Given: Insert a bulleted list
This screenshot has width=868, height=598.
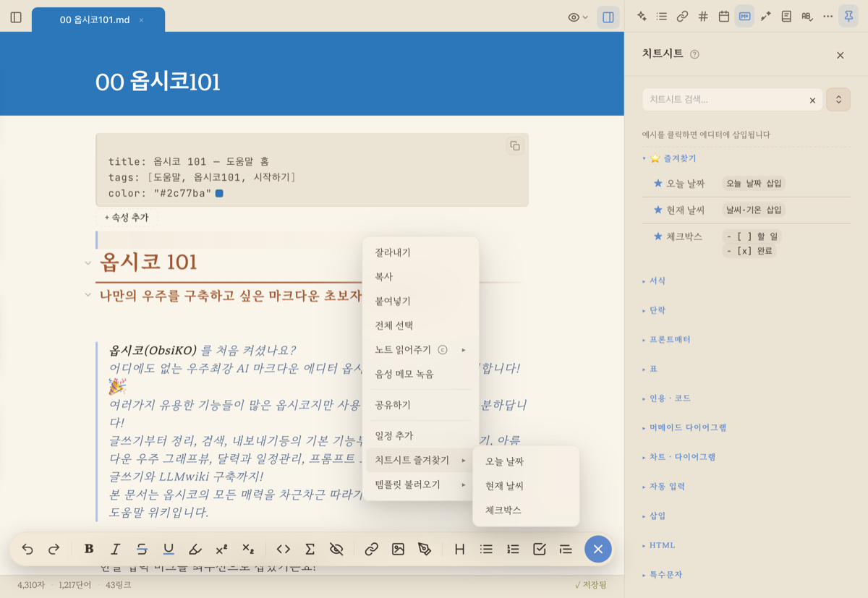Looking at the screenshot, I should [486, 550].
